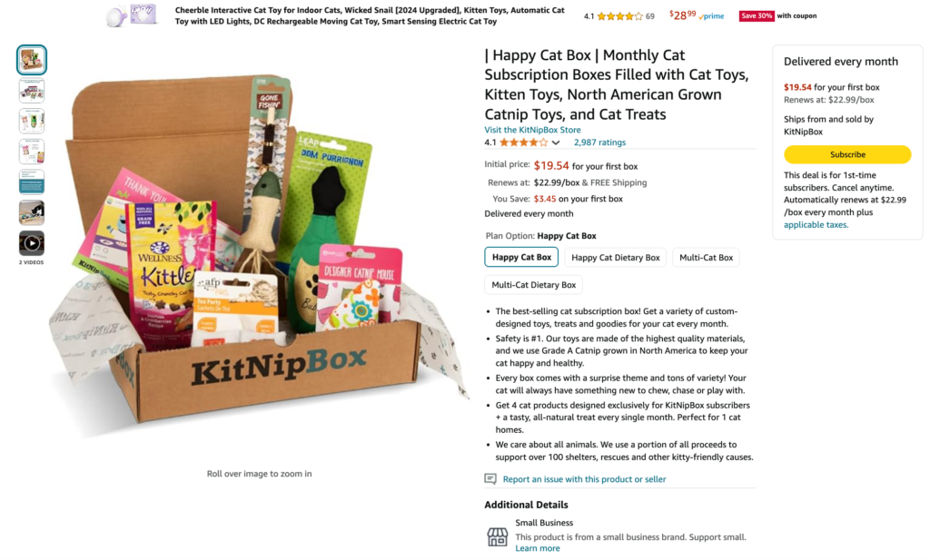The width and height of the screenshot is (930, 560).
Task: Select the Happy Cat Box plan option
Action: pyautogui.click(x=521, y=257)
